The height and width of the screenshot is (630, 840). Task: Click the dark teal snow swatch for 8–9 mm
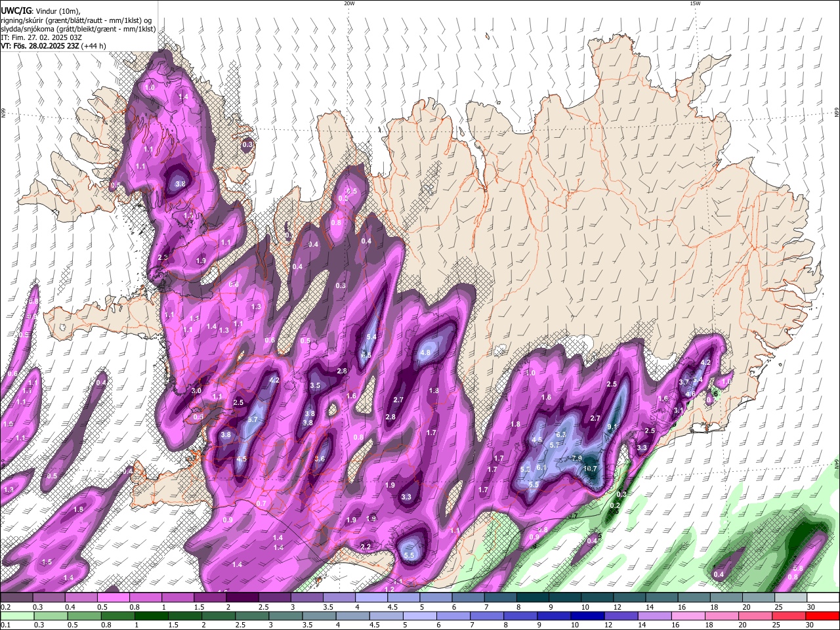coord(532,598)
